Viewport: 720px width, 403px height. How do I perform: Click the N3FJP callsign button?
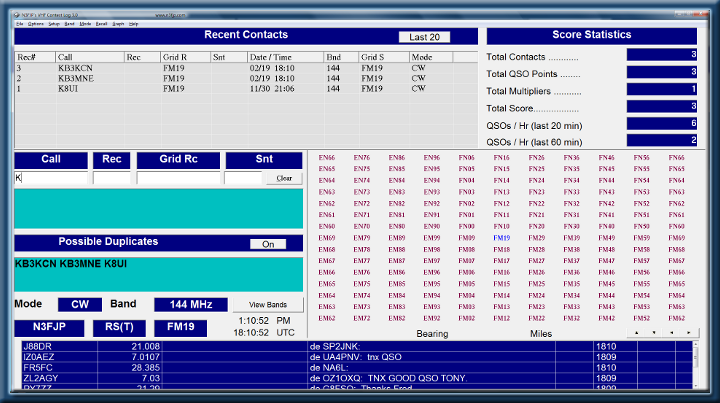point(49,327)
